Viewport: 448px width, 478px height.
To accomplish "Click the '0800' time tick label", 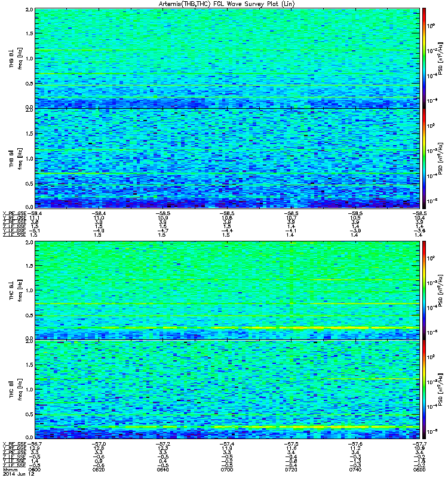I will [420, 470].
